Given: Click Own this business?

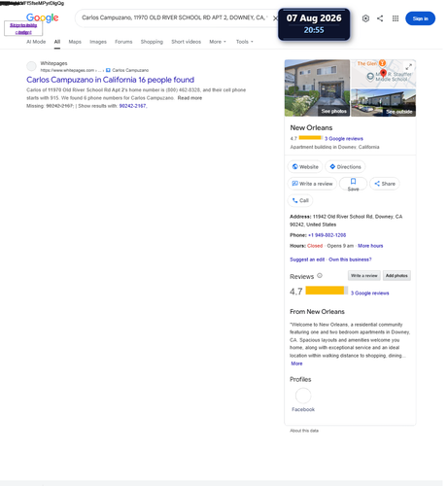Looking at the screenshot, I should (350, 260).
